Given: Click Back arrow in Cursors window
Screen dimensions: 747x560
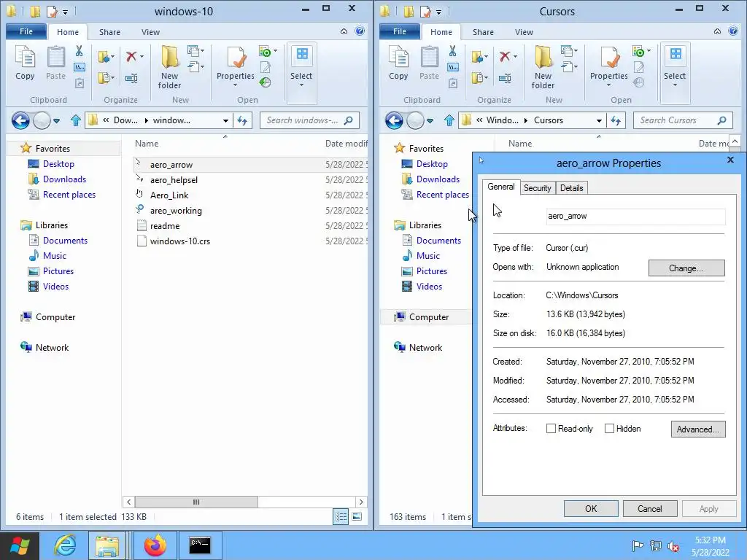Looking at the screenshot, I should pyautogui.click(x=394, y=120).
